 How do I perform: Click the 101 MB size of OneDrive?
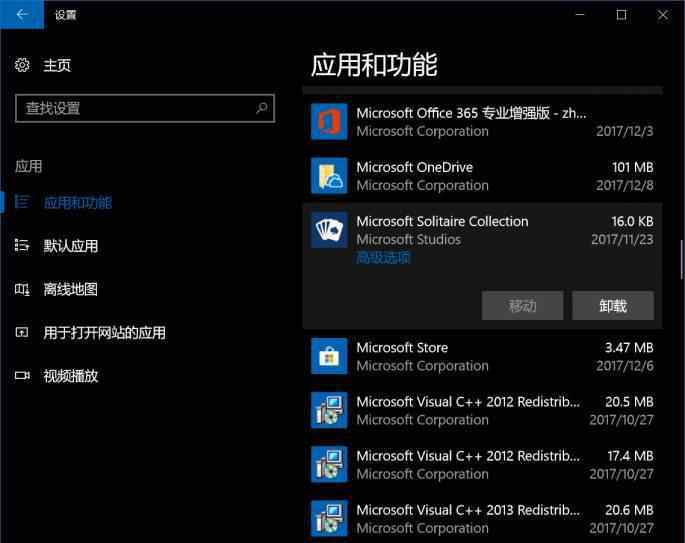[633, 167]
